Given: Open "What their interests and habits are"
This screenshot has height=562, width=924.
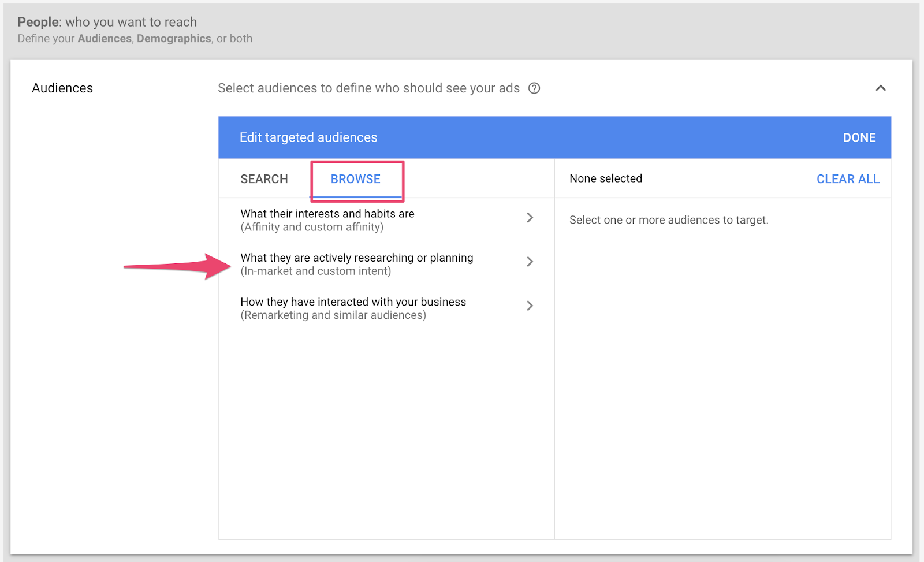Looking at the screenshot, I should 327,214.
